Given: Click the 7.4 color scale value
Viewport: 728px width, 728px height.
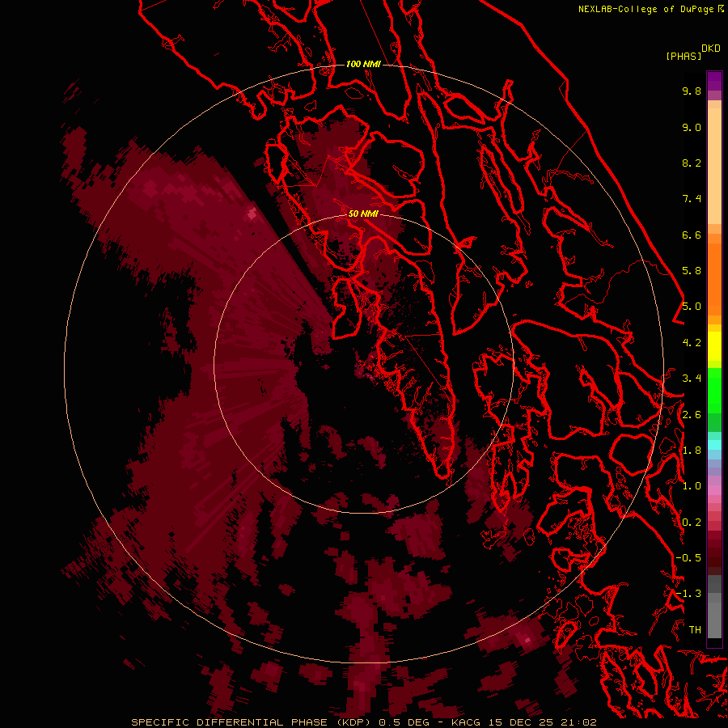Looking at the screenshot, I should pos(692,199).
